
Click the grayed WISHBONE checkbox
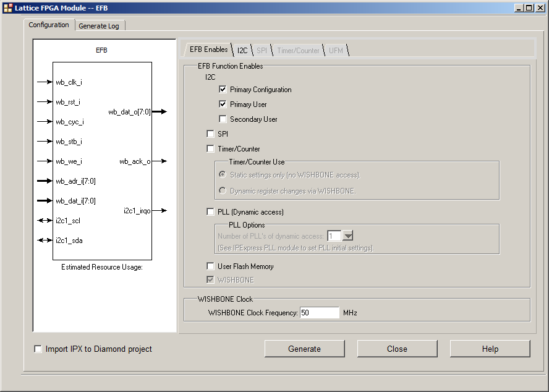(x=210, y=279)
